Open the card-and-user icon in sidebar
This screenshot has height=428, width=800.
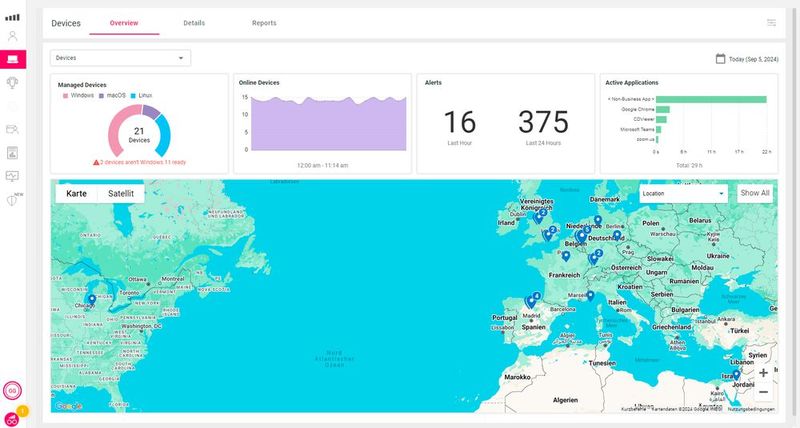pos(12,129)
